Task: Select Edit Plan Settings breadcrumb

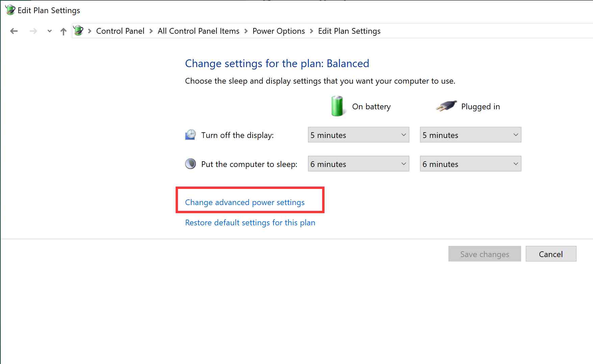Action: point(349,31)
